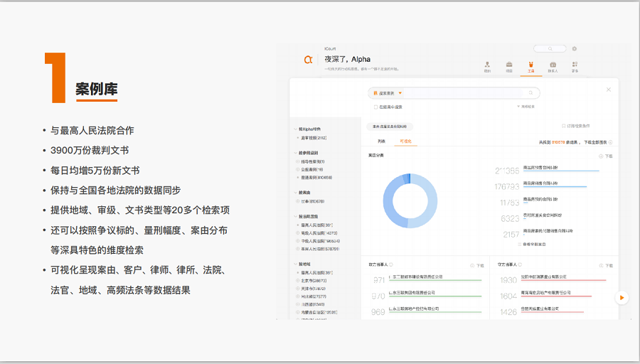Select 最高人民法院 under 按地域
Screen dimensions: 640x364
tap(317, 272)
